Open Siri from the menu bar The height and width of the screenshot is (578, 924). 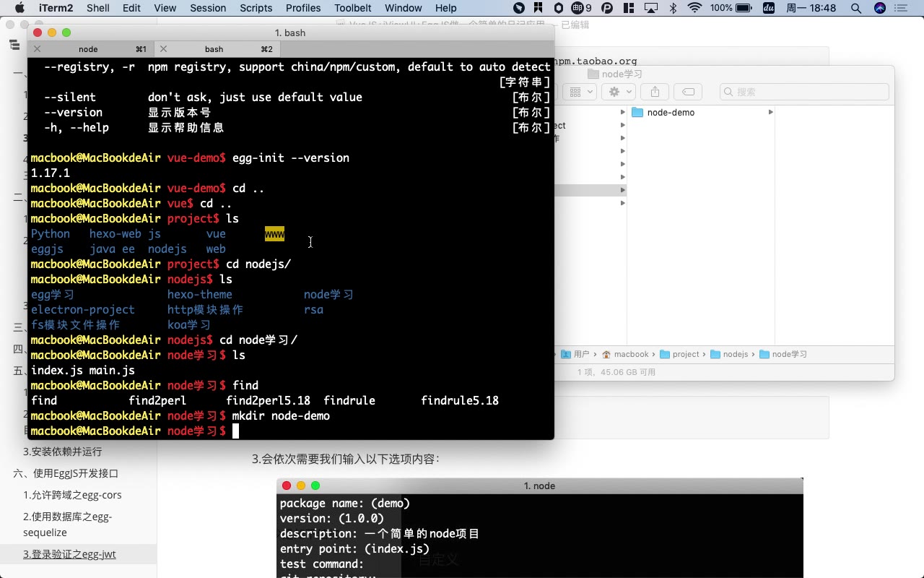pyautogui.click(x=880, y=8)
